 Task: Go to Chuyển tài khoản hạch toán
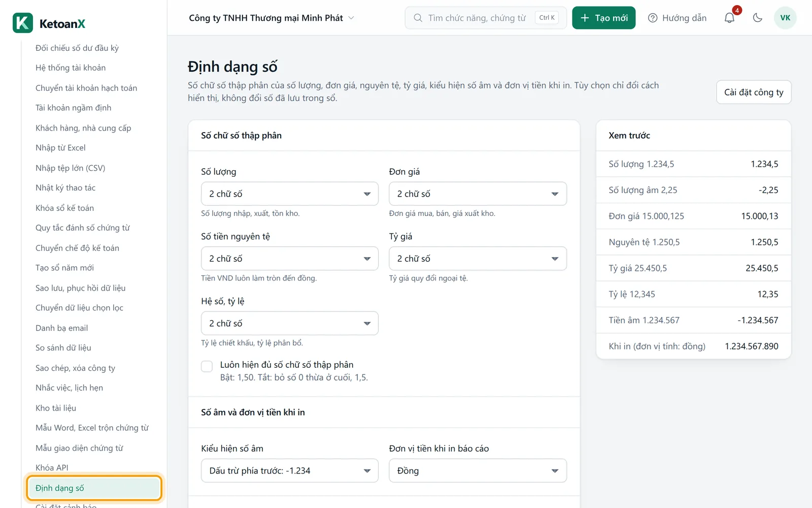[86, 88]
